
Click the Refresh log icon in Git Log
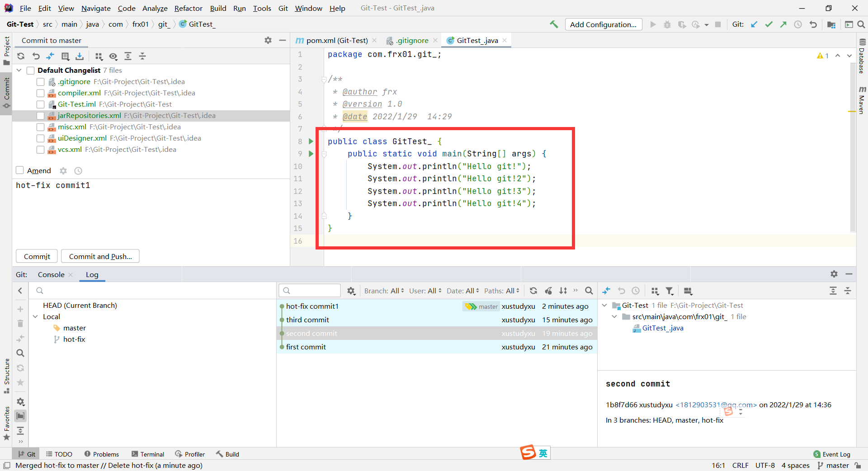(533, 291)
